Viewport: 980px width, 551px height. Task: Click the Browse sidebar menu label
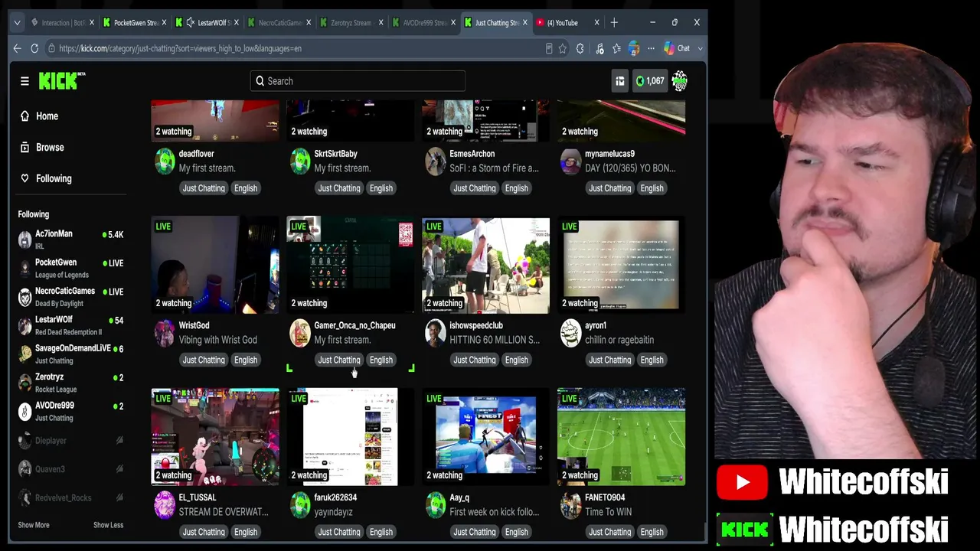point(50,148)
